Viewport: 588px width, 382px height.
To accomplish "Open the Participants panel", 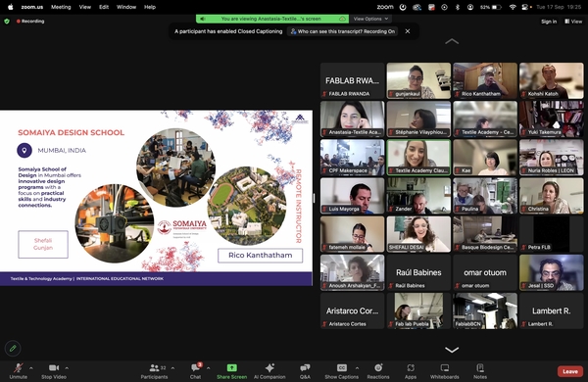I will 154,371.
